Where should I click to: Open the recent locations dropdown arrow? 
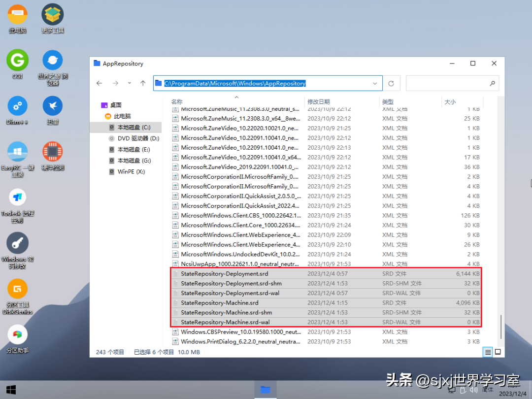click(x=129, y=83)
